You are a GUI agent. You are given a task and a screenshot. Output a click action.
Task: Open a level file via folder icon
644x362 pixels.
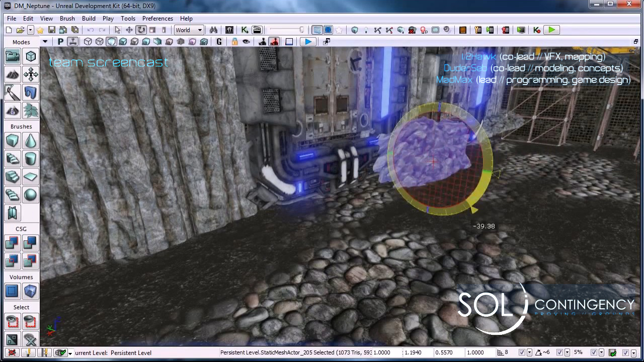(x=20, y=30)
